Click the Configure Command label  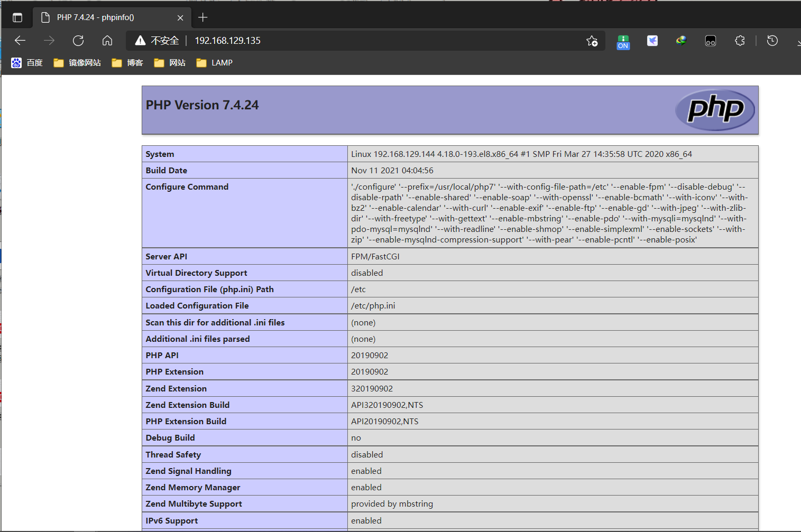(x=187, y=187)
